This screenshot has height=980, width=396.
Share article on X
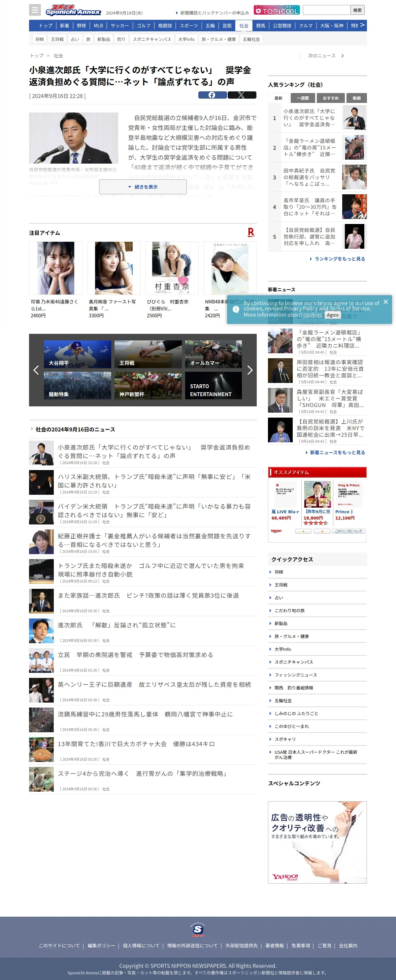(242, 95)
